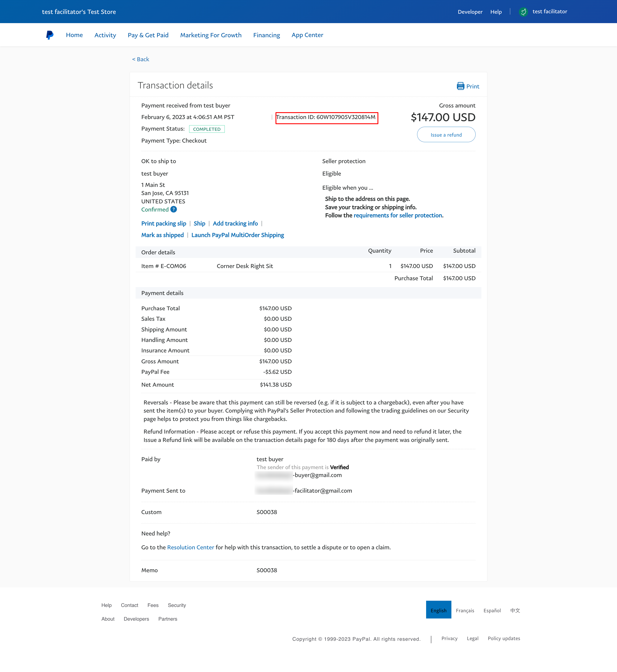Open the Privacy footer link
The width and height of the screenshot is (617, 672).
pyautogui.click(x=449, y=638)
